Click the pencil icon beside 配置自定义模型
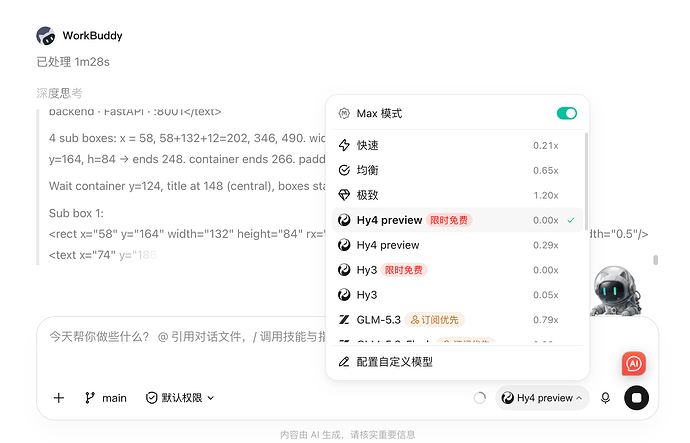Viewport: 690px width, 443px height. coord(344,362)
